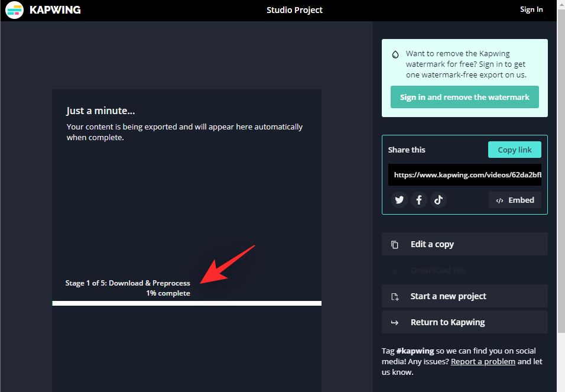Click the KAPWING wordmark in header
565x392 pixels.
(55, 9)
